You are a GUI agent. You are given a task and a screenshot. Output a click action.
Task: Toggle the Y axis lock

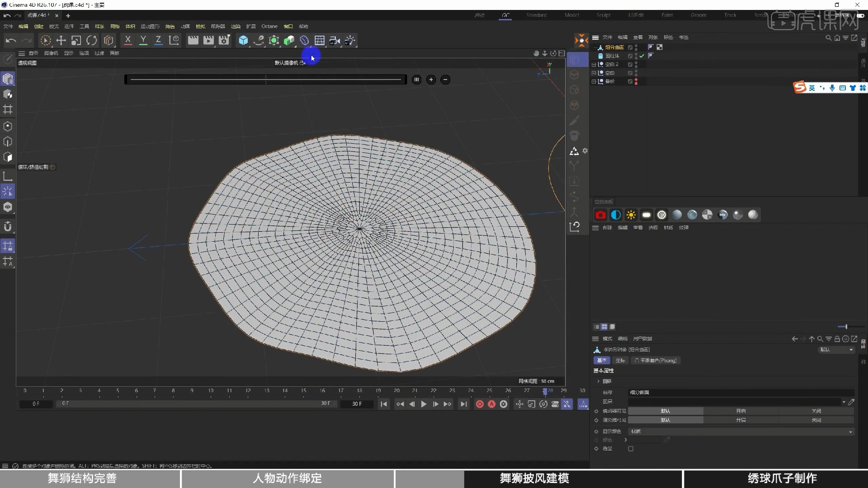pos(143,41)
